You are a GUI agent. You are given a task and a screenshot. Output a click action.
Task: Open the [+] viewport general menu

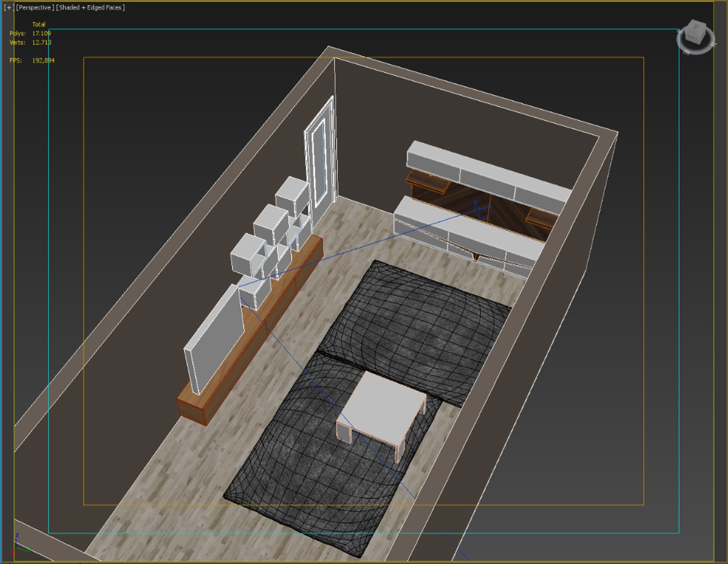[x=8, y=8]
